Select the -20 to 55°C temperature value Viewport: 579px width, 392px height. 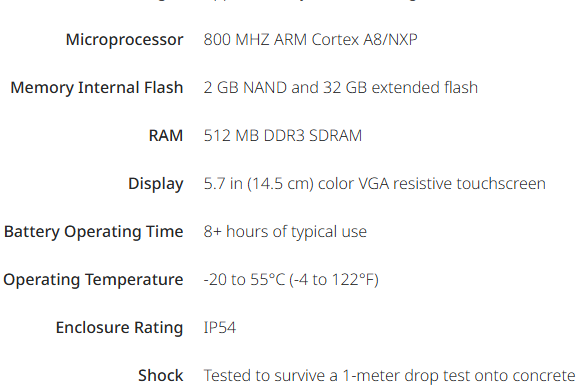click(244, 279)
